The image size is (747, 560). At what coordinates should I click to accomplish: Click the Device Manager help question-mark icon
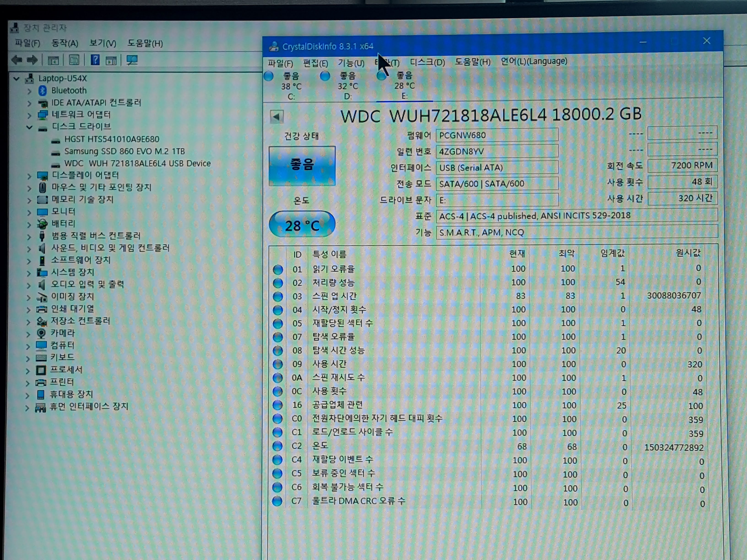point(95,60)
